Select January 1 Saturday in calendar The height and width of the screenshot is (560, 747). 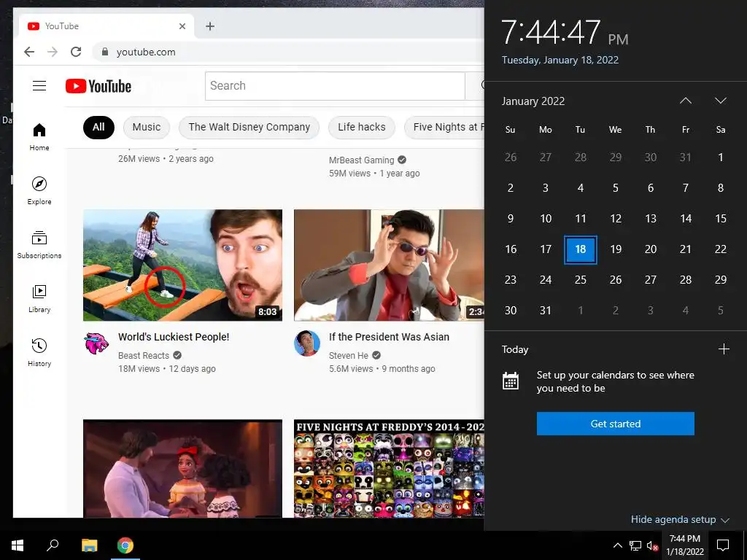pyautogui.click(x=720, y=157)
